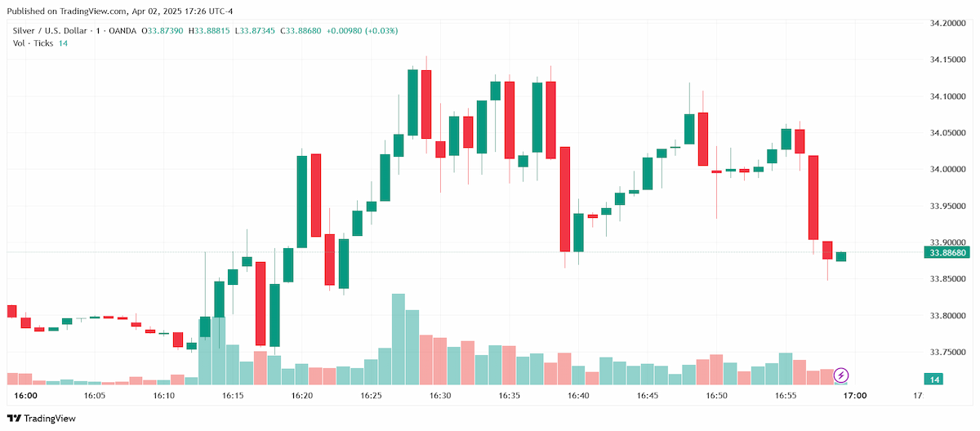Click the 16:45 time axis label
Image resolution: width=980 pixels, height=431 pixels.
pyautogui.click(x=648, y=396)
